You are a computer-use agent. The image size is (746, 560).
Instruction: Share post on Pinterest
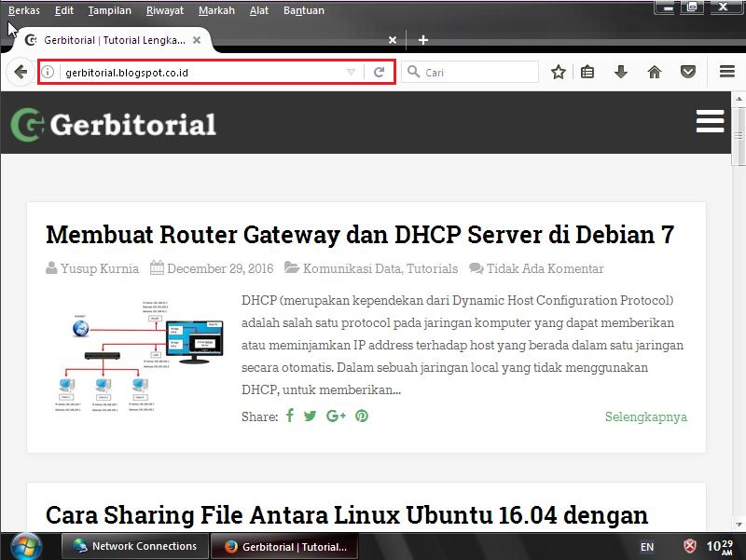[x=362, y=416]
